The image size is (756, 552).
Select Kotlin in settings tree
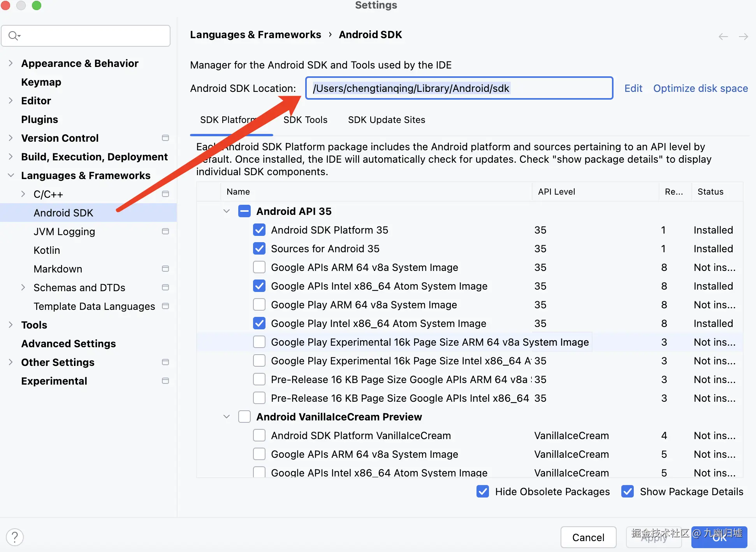click(x=47, y=250)
